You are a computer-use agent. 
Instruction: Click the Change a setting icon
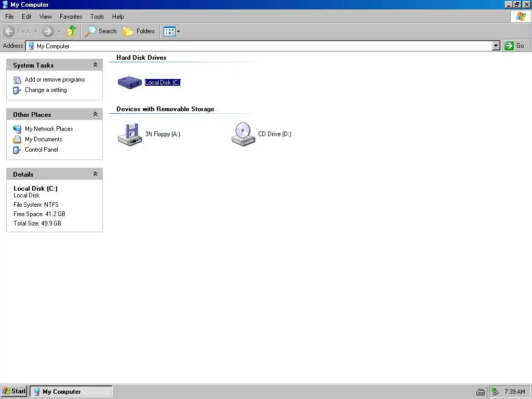coord(17,90)
